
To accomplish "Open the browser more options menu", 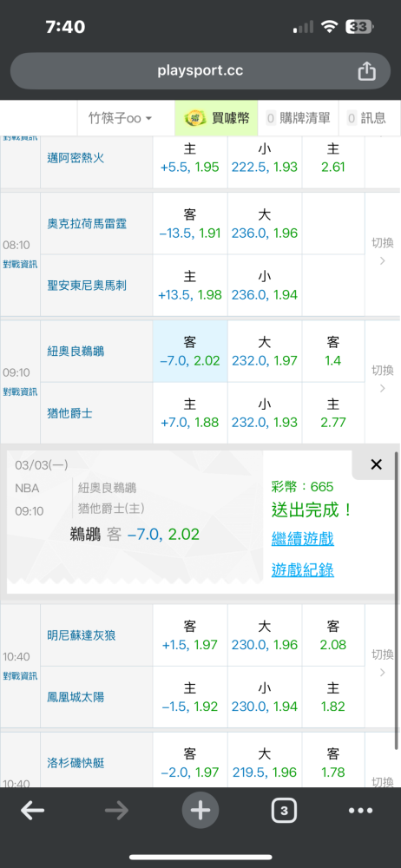I will click(x=360, y=811).
